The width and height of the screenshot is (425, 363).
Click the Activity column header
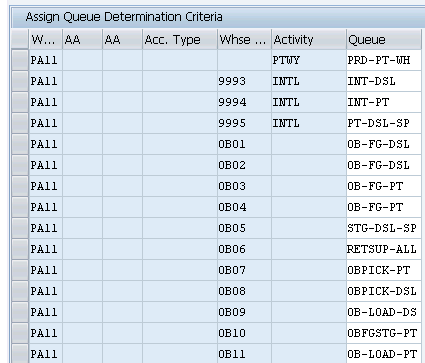[309, 39]
